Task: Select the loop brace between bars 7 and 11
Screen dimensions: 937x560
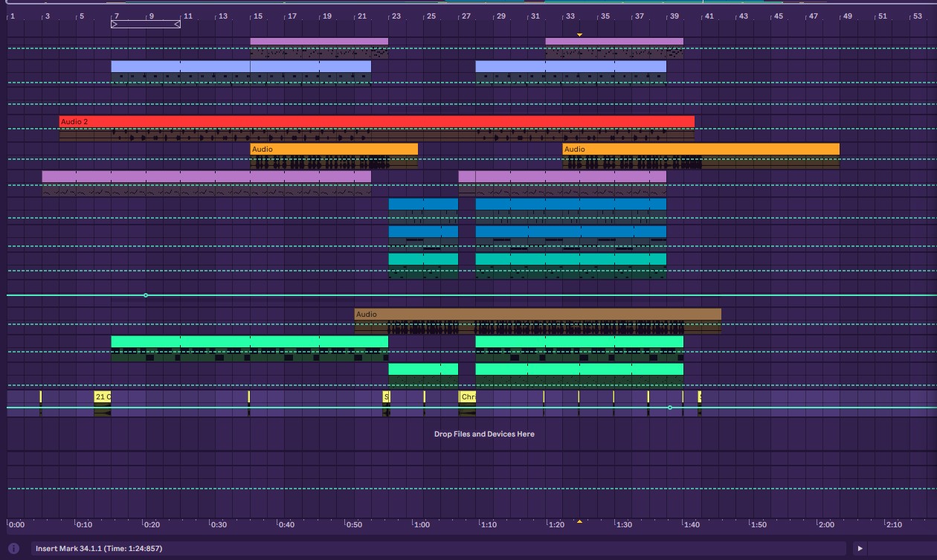Action: click(x=146, y=25)
